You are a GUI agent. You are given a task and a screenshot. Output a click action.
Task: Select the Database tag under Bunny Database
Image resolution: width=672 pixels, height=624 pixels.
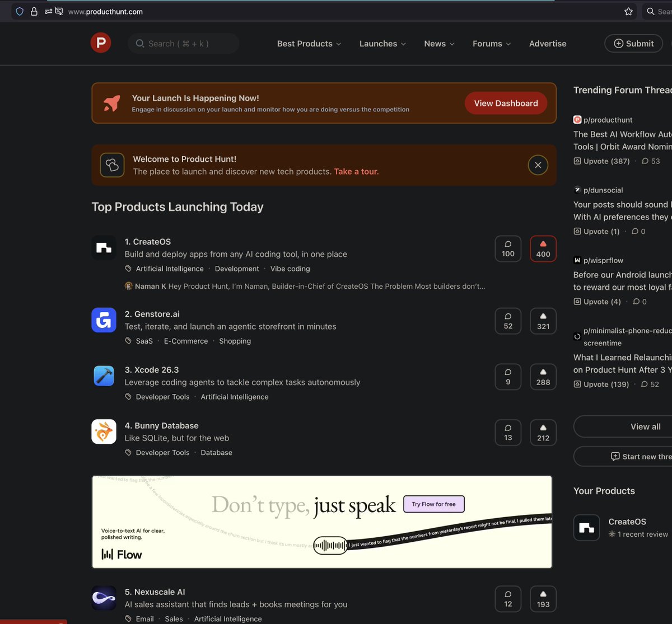(x=217, y=453)
